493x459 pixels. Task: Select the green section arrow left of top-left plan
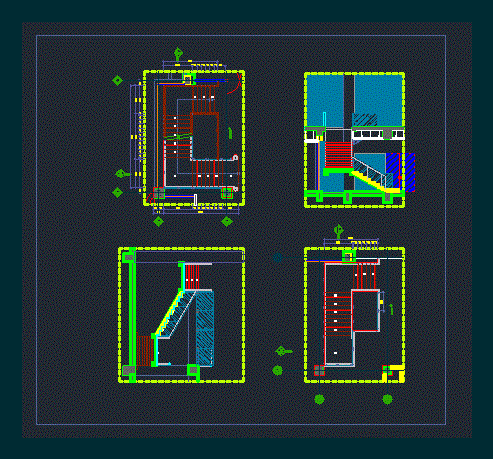122,174
